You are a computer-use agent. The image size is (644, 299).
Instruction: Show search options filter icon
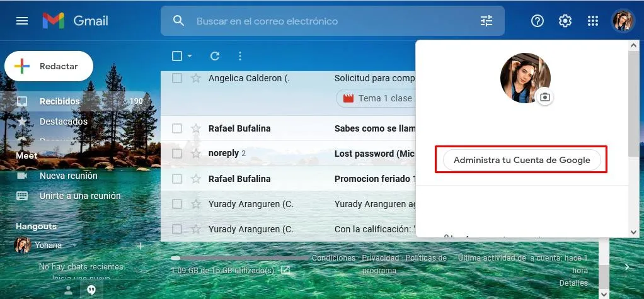[486, 21]
